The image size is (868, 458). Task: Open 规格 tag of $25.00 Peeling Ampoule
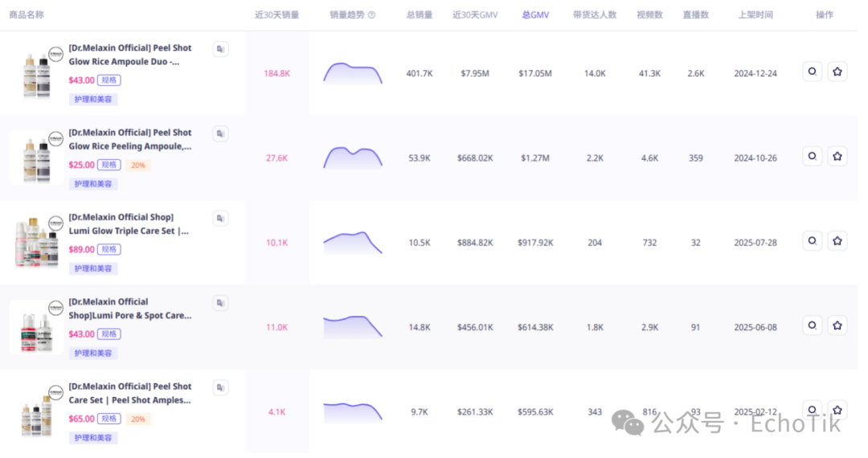[109, 165]
